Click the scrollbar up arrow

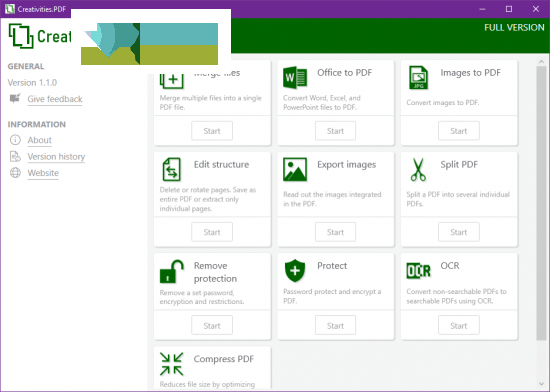click(541, 61)
